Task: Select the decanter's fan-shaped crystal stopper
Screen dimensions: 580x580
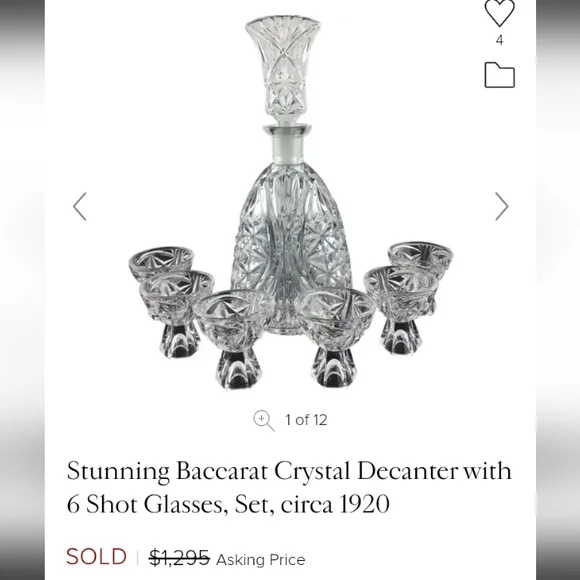Action: click(x=283, y=67)
